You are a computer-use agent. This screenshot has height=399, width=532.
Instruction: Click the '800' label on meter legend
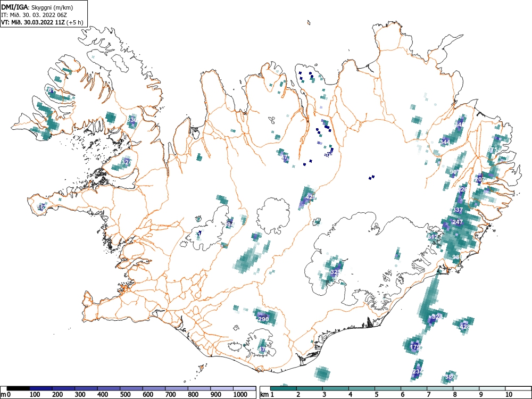pos(194,395)
